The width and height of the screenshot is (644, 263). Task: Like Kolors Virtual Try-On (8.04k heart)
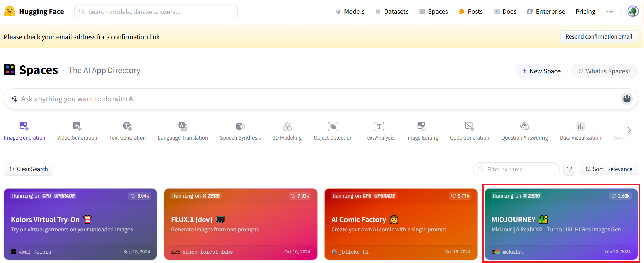click(140, 196)
